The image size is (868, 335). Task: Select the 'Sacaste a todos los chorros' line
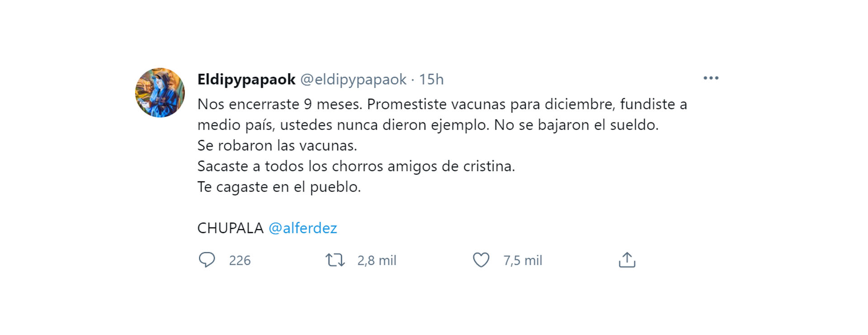point(356,166)
